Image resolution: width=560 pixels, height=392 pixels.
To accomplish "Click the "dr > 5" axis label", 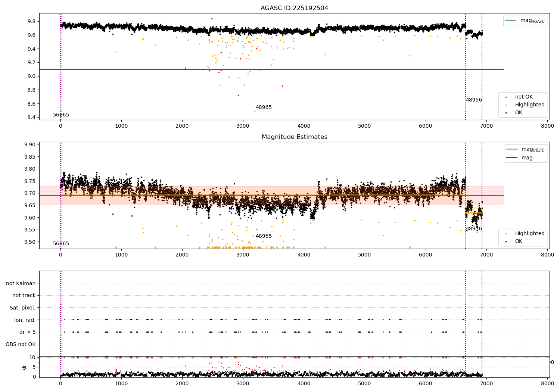I will [x=28, y=332].
